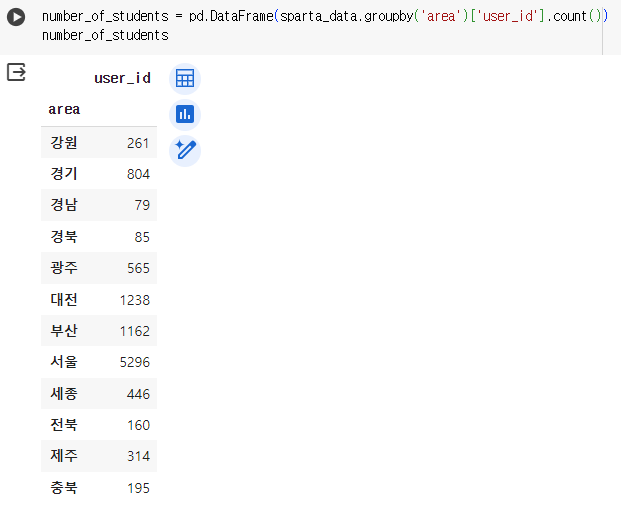Click the 강원 row label
Image resolution: width=621 pixels, height=511 pixels.
(x=64, y=143)
